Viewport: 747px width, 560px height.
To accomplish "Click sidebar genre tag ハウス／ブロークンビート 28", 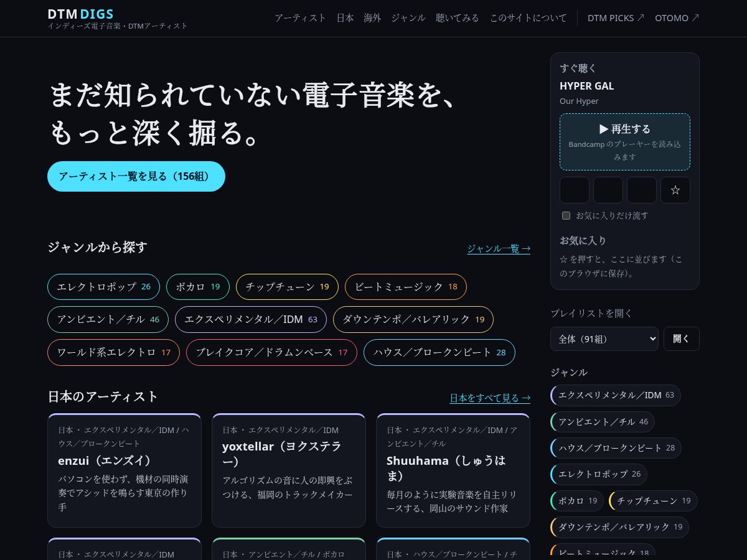I will click(x=616, y=448).
